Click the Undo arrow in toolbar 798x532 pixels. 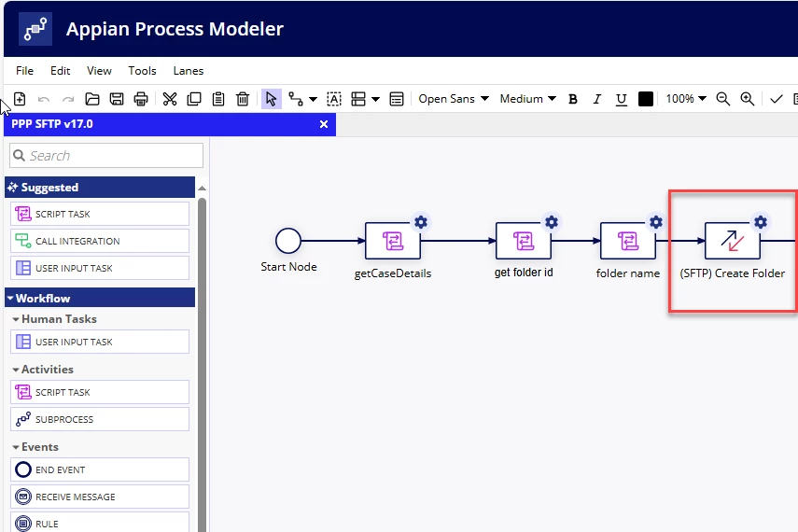[x=44, y=99]
